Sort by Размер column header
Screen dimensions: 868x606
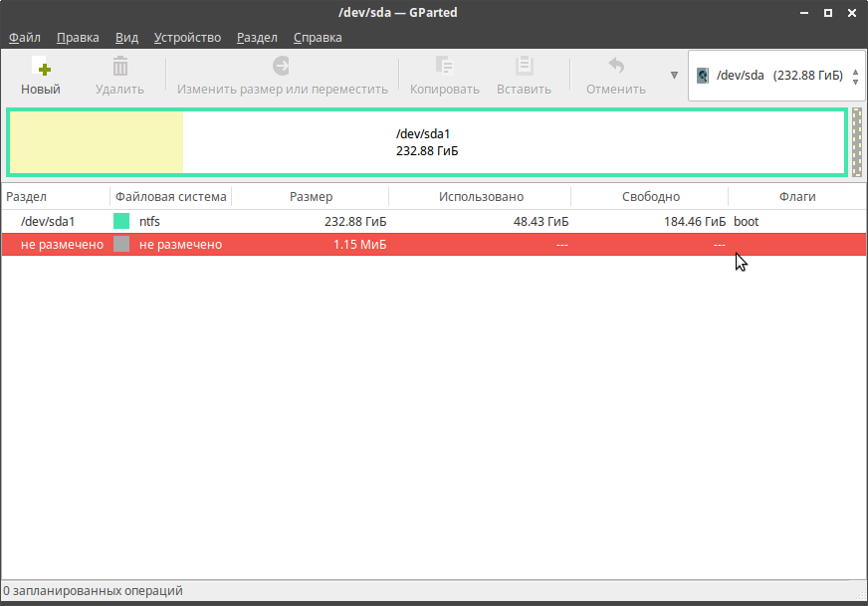click(x=311, y=196)
